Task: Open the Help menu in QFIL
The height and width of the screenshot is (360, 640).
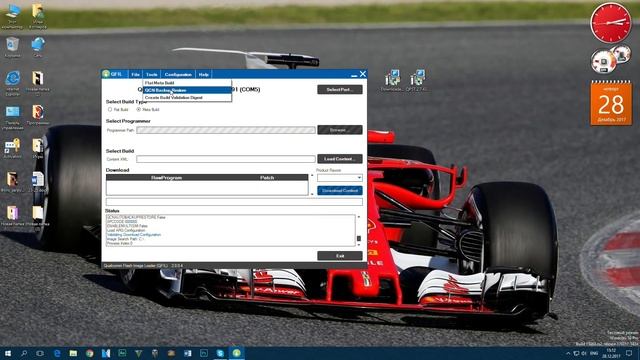Action: [203, 74]
